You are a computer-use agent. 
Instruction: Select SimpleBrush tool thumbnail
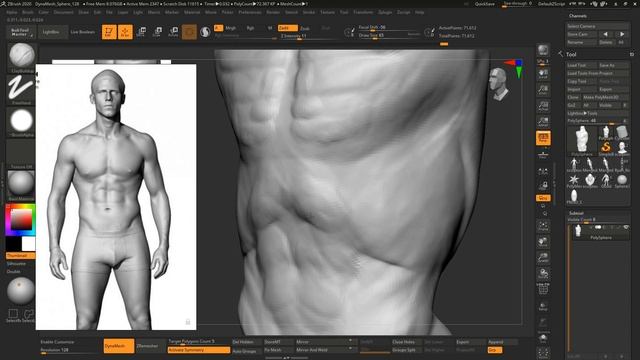(606, 147)
